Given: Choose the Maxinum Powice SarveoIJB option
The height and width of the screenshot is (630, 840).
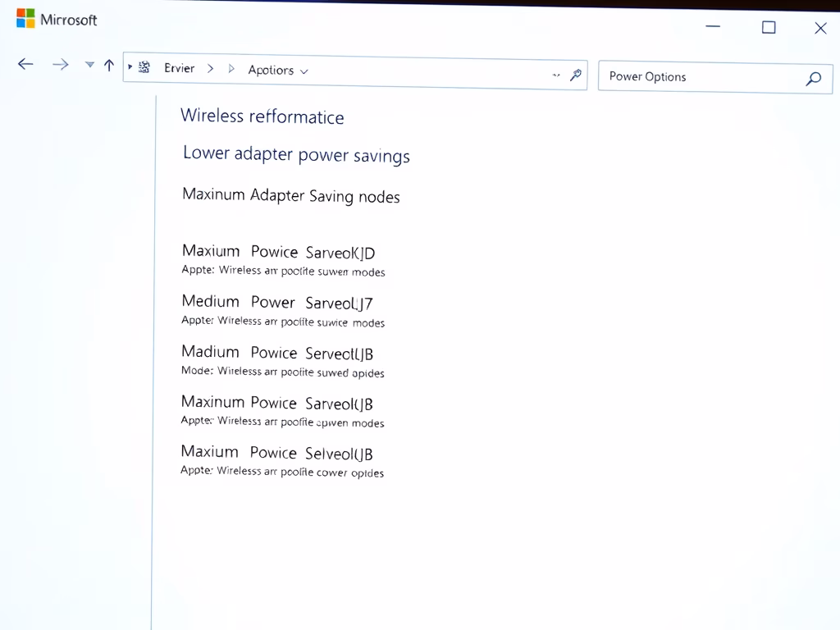Looking at the screenshot, I should [x=277, y=403].
